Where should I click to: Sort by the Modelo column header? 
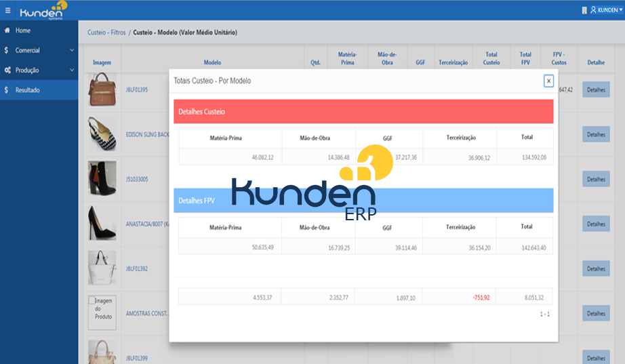[212, 62]
